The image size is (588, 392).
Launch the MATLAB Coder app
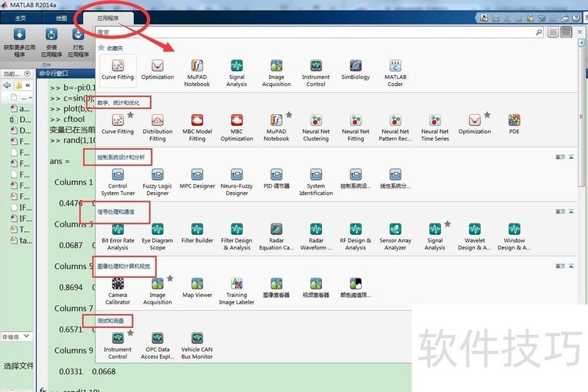point(395,74)
